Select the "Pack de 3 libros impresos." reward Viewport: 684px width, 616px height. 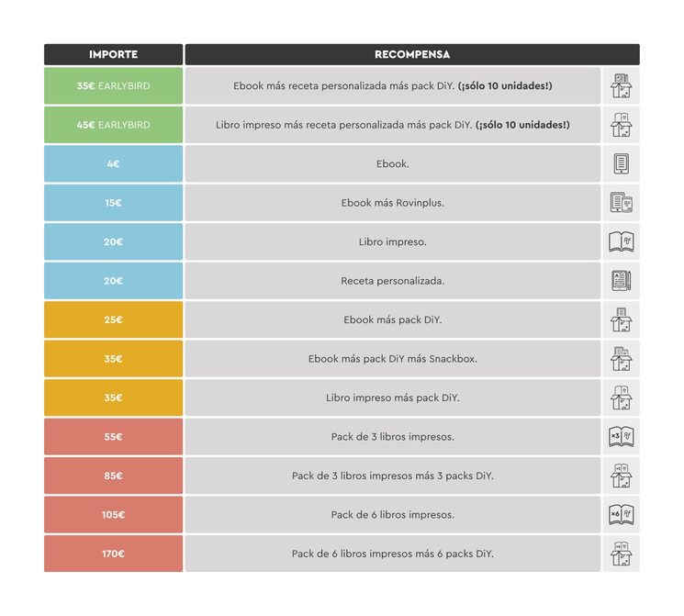[x=393, y=437]
